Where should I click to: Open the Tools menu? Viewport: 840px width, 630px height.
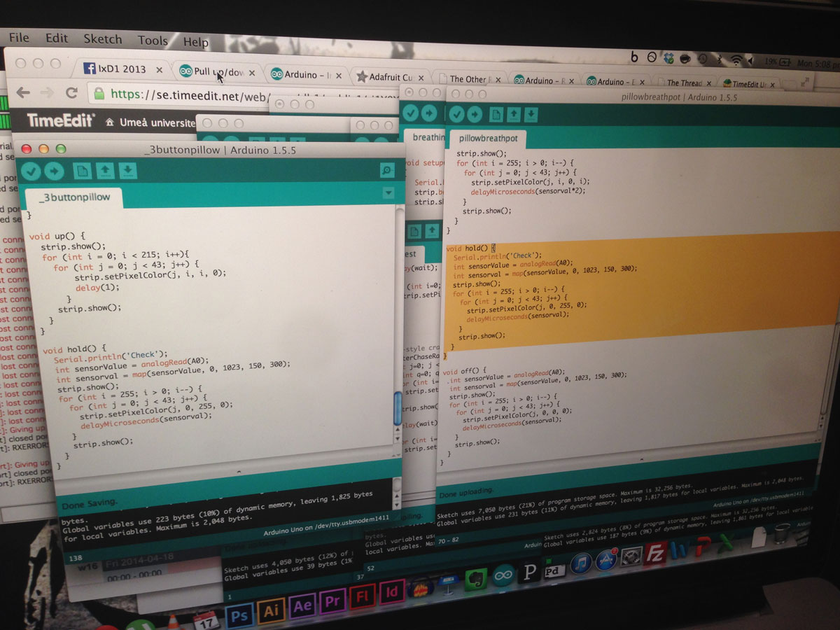coord(153,41)
